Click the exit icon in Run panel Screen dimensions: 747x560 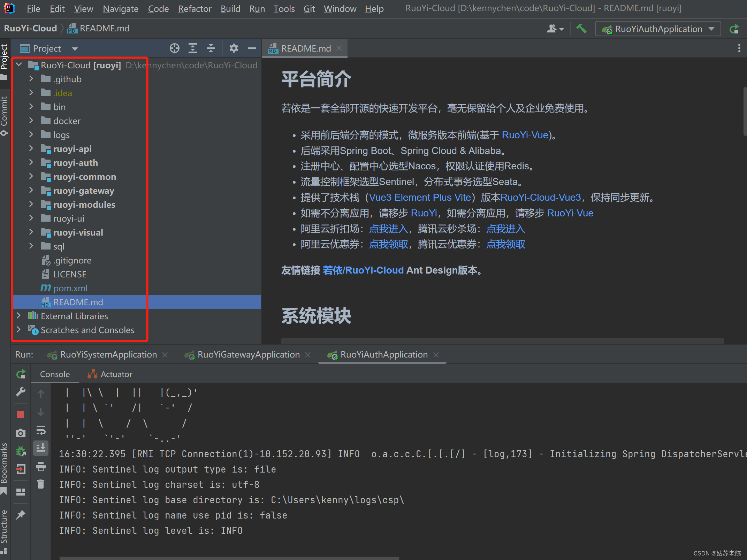[x=21, y=469]
